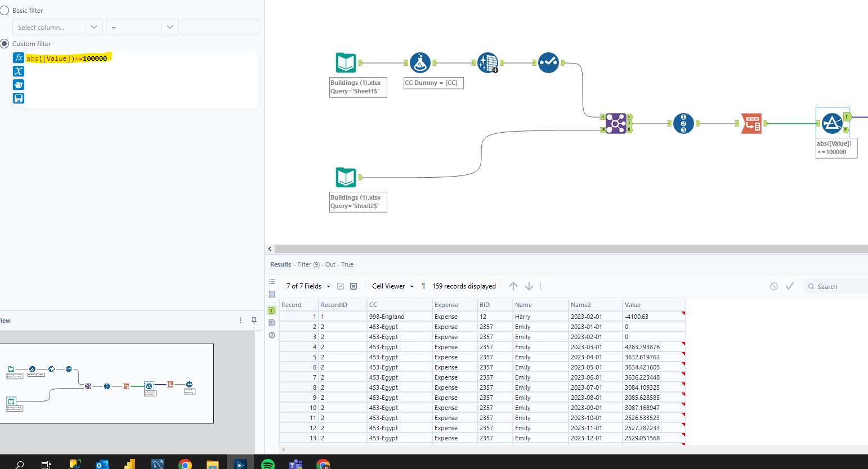Open the 'Select column...' dropdown
868x469 pixels.
pyautogui.click(x=57, y=26)
